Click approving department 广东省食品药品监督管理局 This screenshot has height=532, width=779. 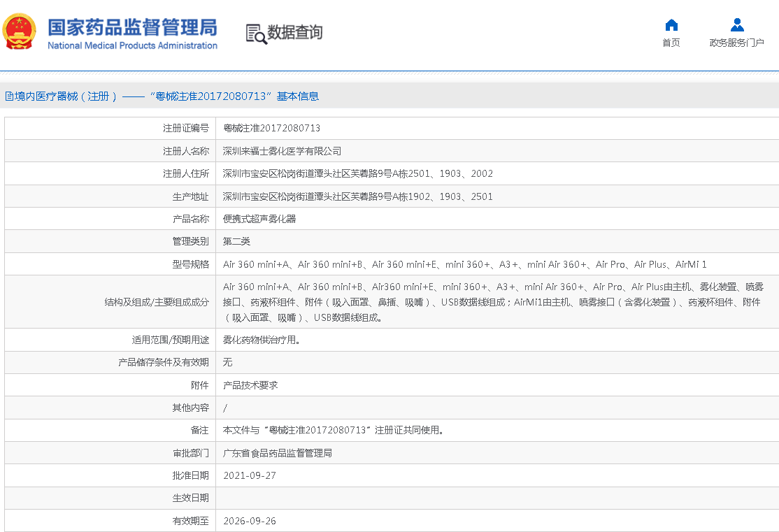pyautogui.click(x=277, y=453)
